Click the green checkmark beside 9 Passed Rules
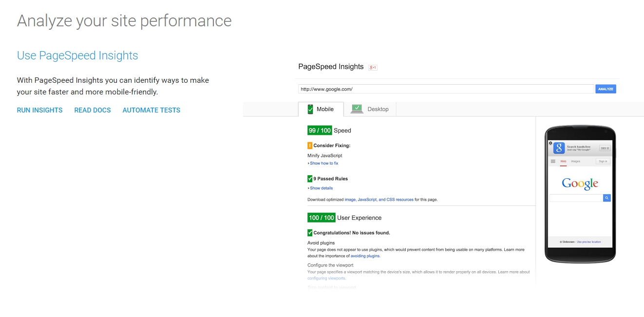 (310, 178)
